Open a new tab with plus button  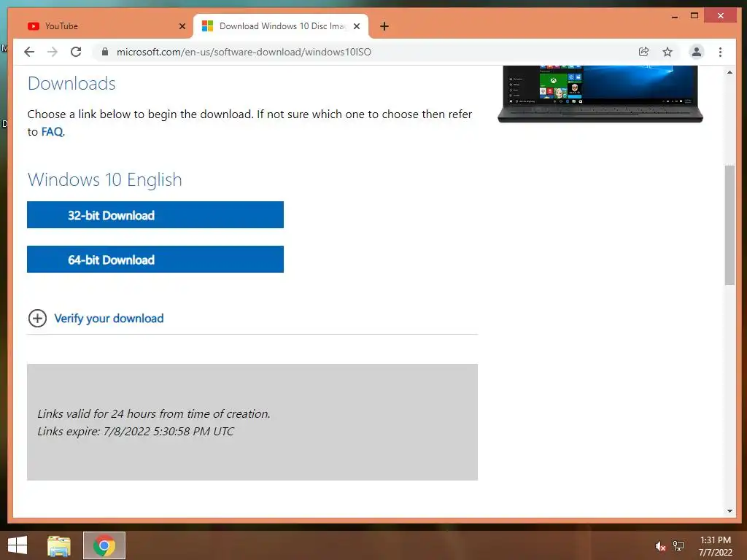pos(384,26)
